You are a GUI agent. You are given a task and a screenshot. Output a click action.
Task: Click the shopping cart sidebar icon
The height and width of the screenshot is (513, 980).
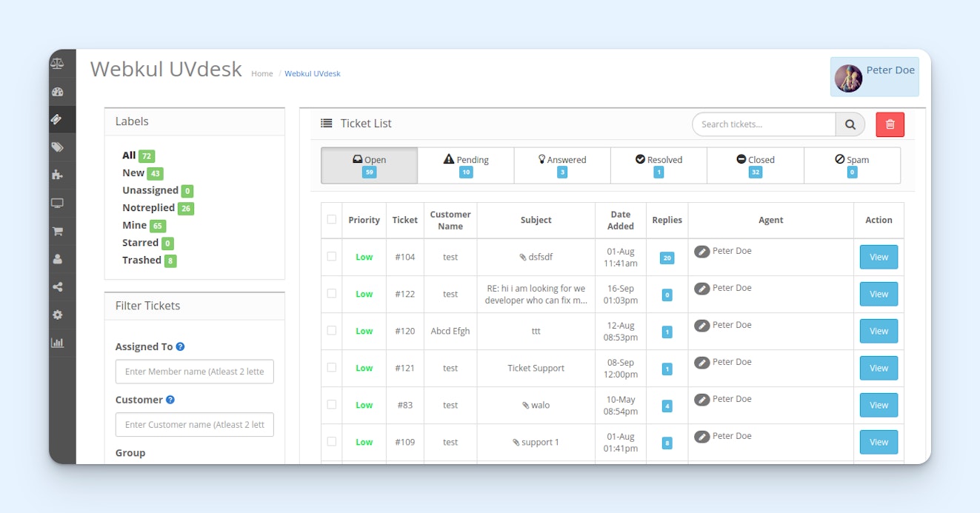pyautogui.click(x=57, y=231)
